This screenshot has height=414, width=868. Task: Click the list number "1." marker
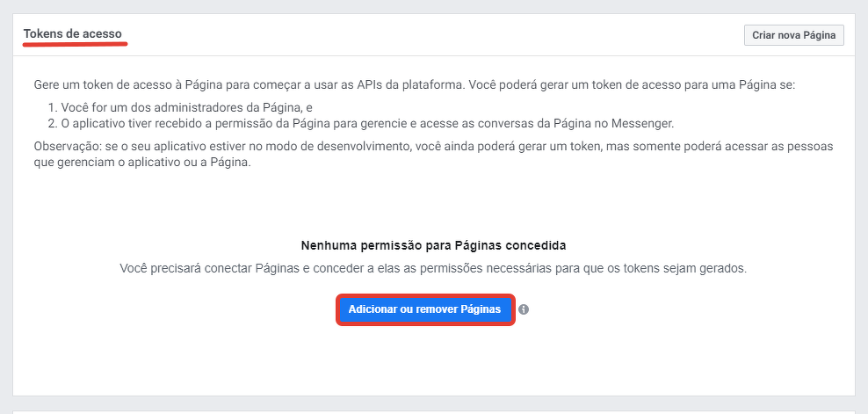(53, 105)
